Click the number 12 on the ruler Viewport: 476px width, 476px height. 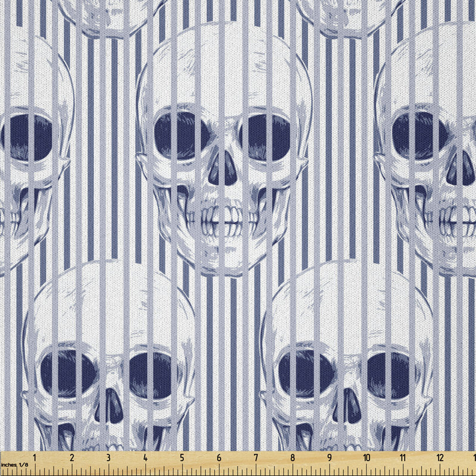pos(440,458)
